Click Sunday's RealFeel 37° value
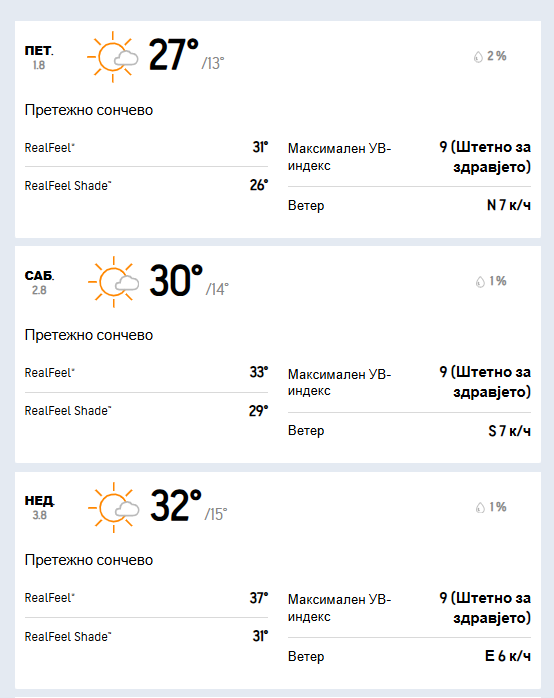Viewport: 554px width, 698px height. pos(259,598)
